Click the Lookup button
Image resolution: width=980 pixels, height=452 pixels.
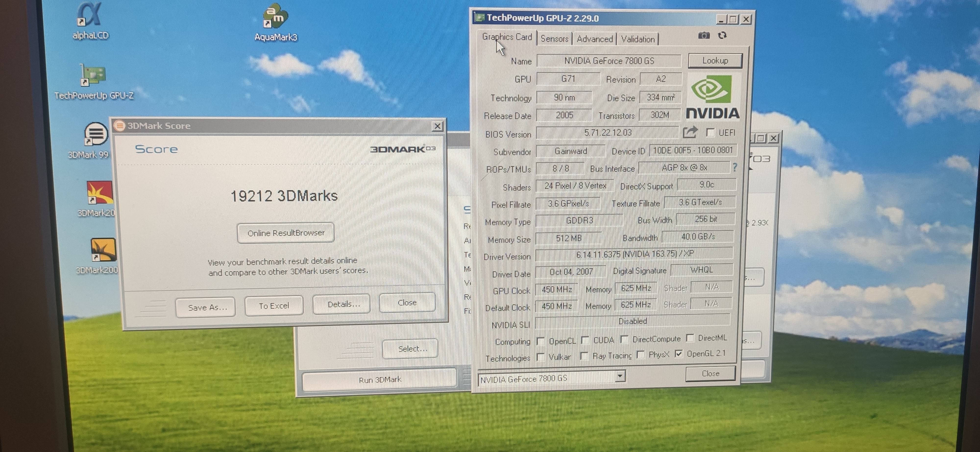click(x=715, y=60)
